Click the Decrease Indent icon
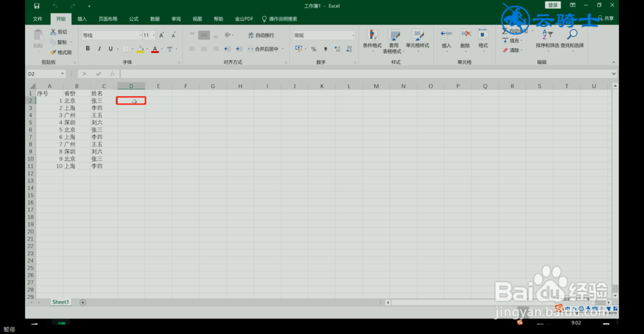644x334 pixels. tap(227, 49)
